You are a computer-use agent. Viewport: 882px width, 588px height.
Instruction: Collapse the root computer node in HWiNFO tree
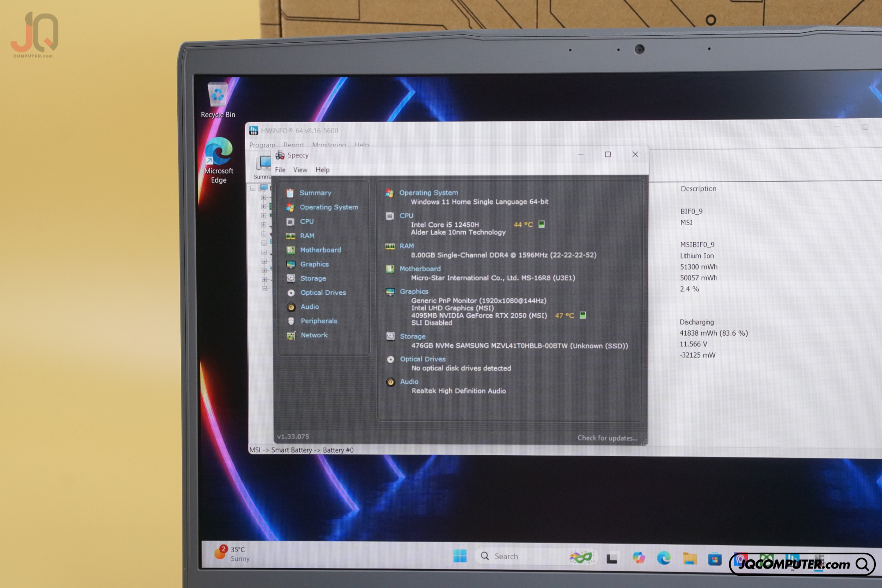click(253, 188)
